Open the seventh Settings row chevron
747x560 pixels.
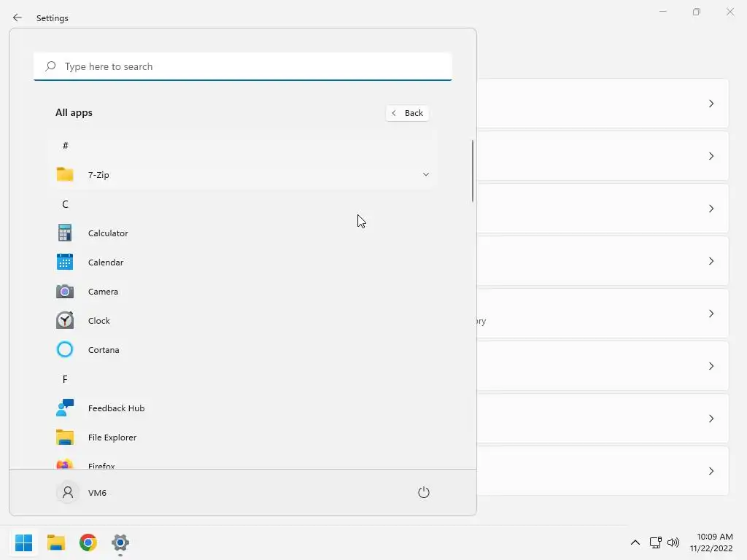tap(711, 419)
